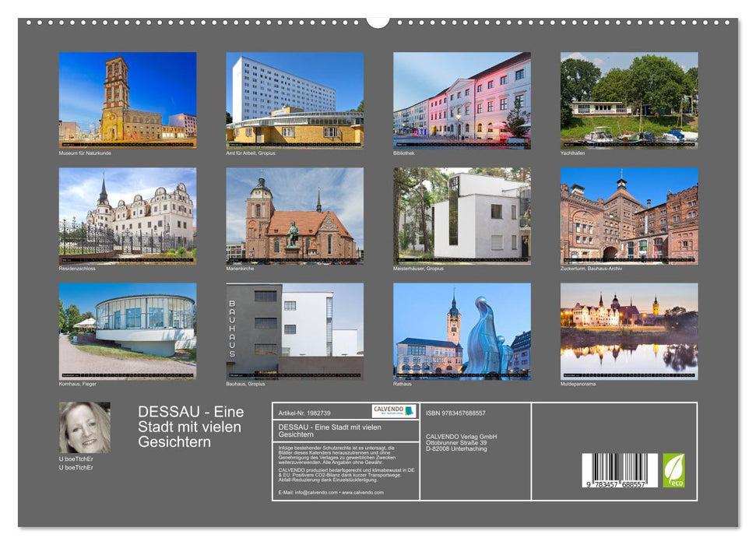Click the www.calvendo.com website link

point(363,493)
